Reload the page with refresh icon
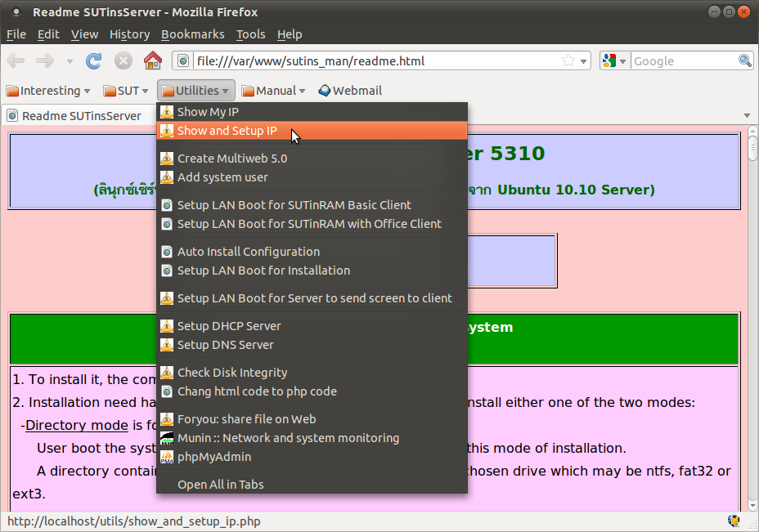Viewport: 759px width, 532px height. click(x=94, y=61)
